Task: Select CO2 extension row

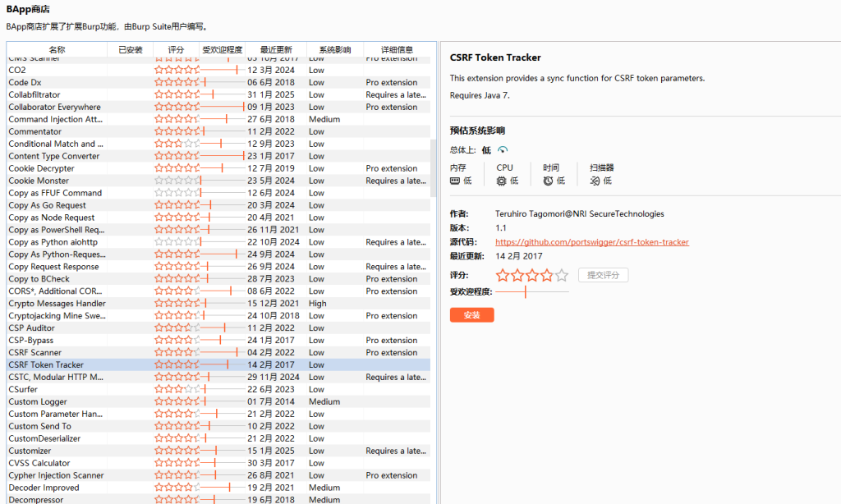Action: click(x=218, y=71)
